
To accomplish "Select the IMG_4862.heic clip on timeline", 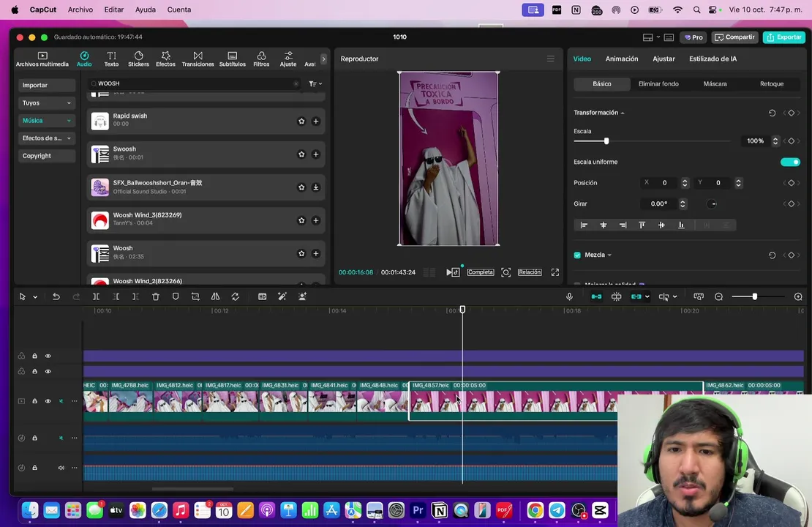I will point(753,400).
